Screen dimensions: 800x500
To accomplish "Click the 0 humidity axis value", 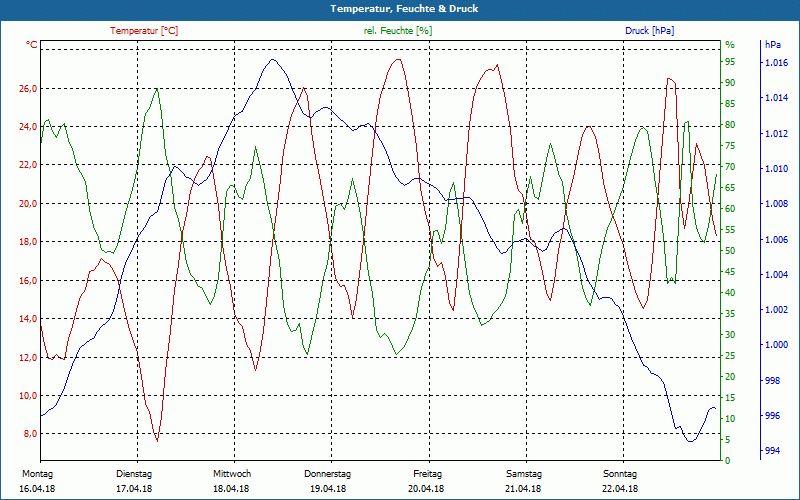I will pyautogui.click(x=728, y=461).
